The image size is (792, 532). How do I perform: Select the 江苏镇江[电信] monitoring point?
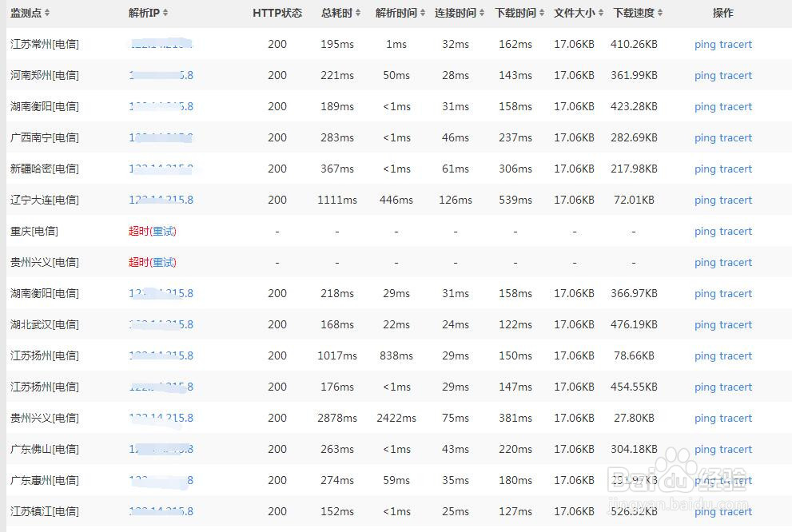pyautogui.click(x=45, y=511)
